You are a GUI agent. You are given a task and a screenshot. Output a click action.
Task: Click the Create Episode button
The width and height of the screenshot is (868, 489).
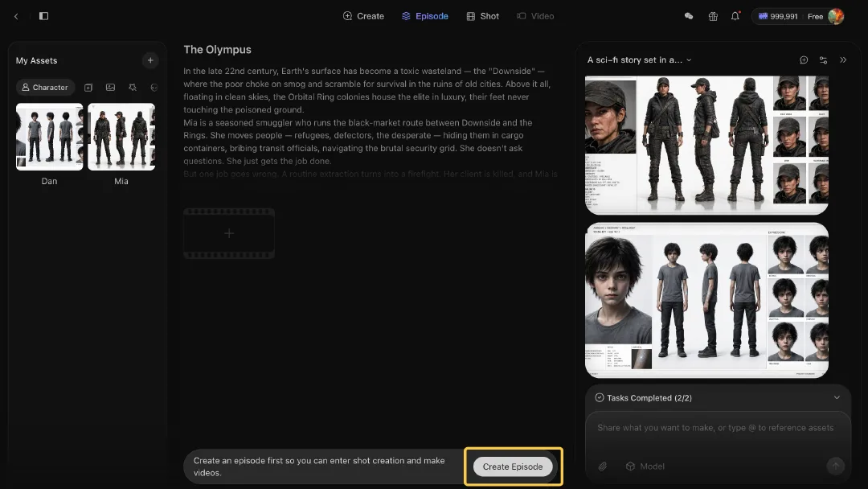click(513, 466)
